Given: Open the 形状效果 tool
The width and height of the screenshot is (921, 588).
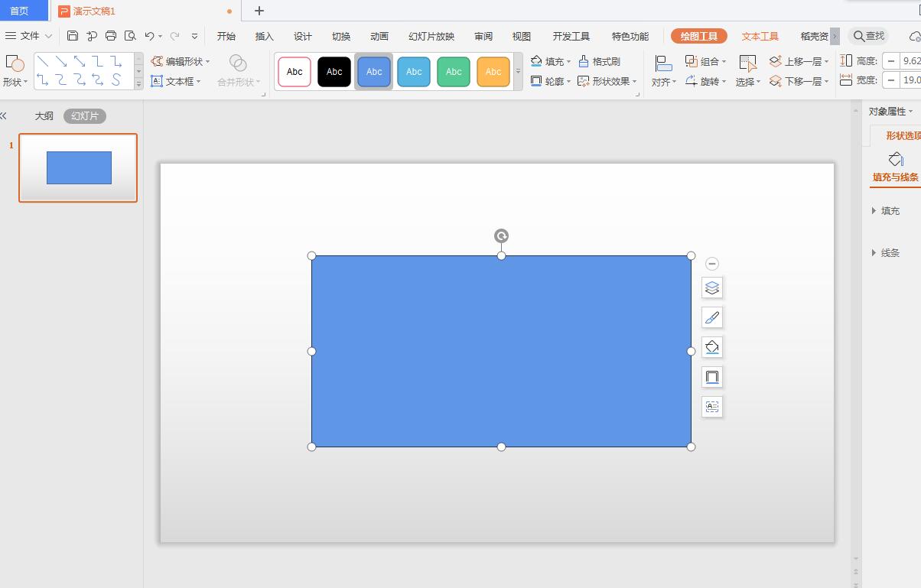Looking at the screenshot, I should click(x=610, y=81).
